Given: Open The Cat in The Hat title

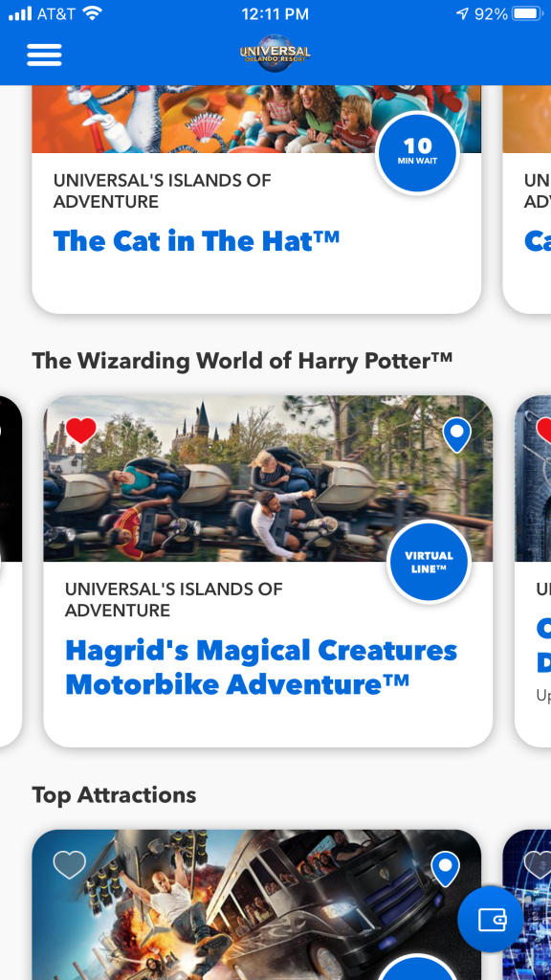Looking at the screenshot, I should pyautogui.click(x=196, y=241).
